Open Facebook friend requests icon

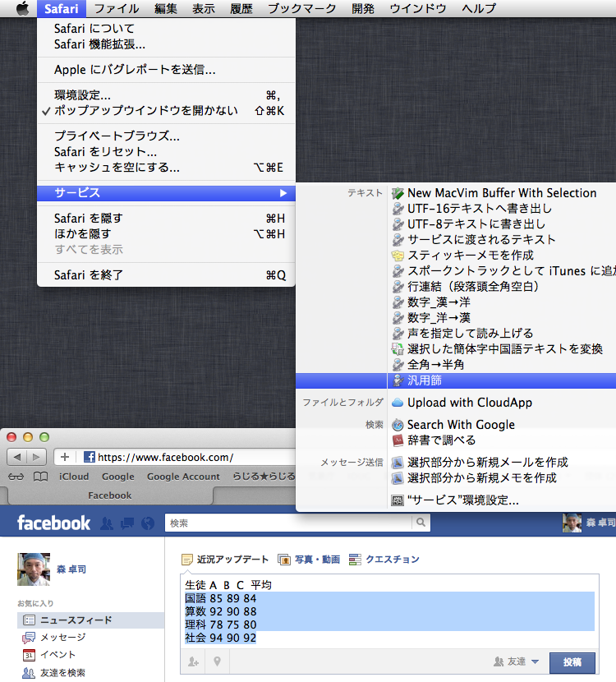(x=107, y=523)
